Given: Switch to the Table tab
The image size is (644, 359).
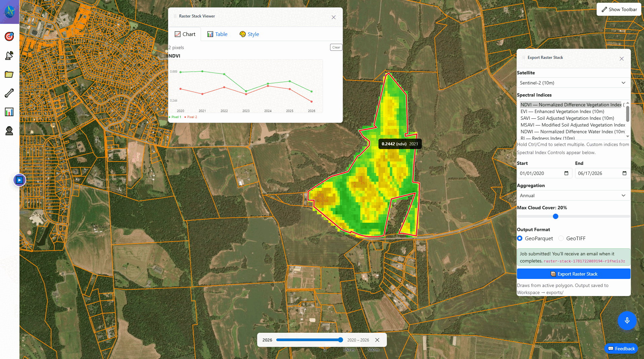Looking at the screenshot, I should tap(217, 34).
